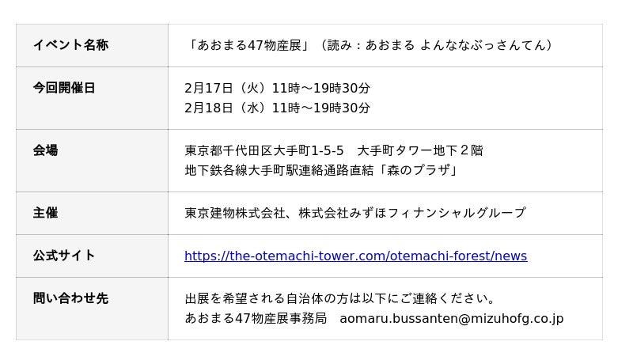This screenshot has height=364, width=633.
Task: Click the aomaru.bussanten@mizuhofg.co.jp email address
Action: click(x=451, y=318)
